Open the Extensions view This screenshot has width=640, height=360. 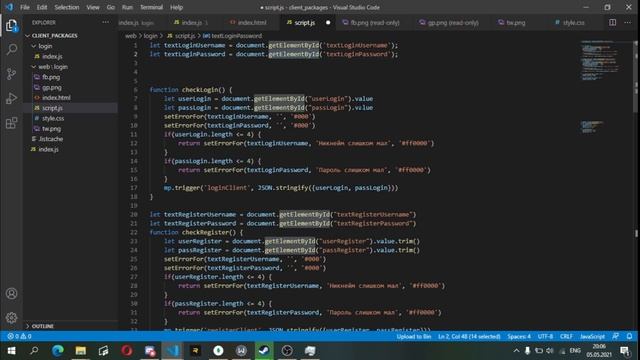(x=11, y=123)
